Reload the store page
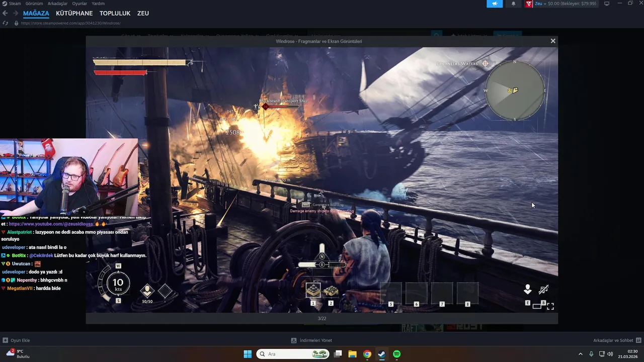Screen dimensions: 644x362 click(x=5, y=23)
